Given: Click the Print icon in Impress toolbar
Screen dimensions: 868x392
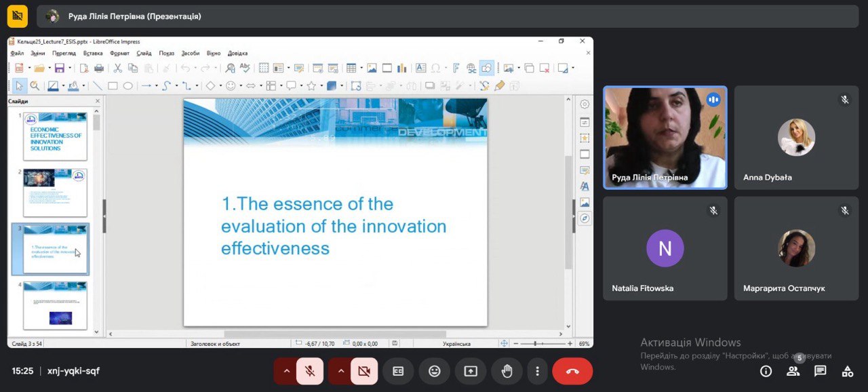Looking at the screenshot, I should [x=99, y=68].
